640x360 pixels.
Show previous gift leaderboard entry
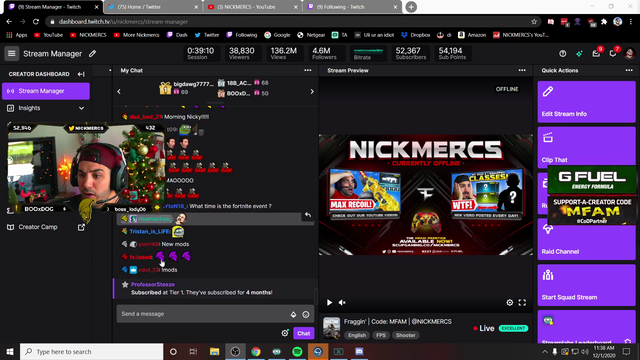[119, 92]
